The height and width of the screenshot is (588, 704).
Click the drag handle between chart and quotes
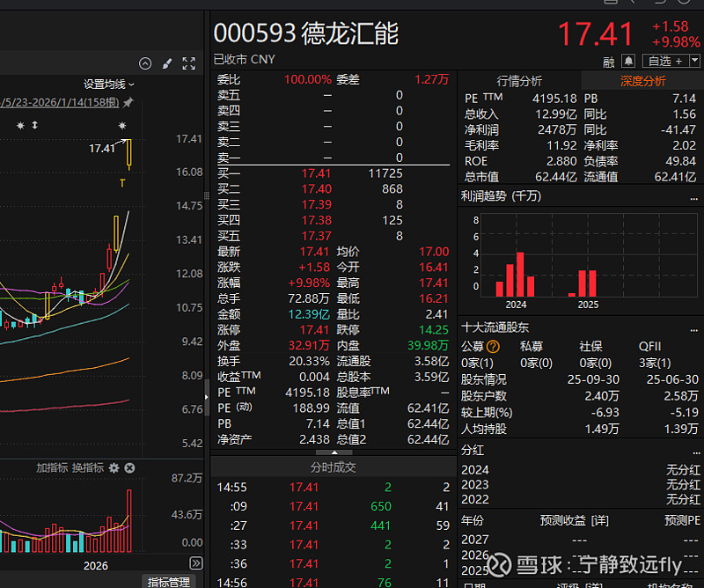(x=207, y=195)
